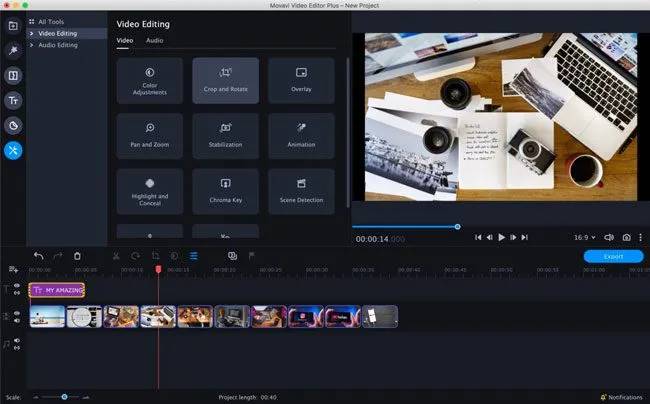
Task: Open the Stabilization tool
Action: pos(226,136)
